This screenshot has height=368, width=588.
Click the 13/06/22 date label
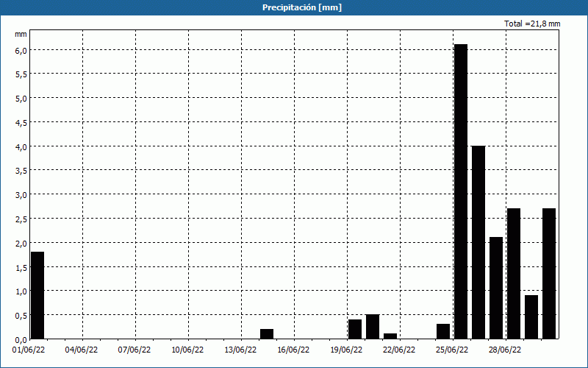point(240,350)
